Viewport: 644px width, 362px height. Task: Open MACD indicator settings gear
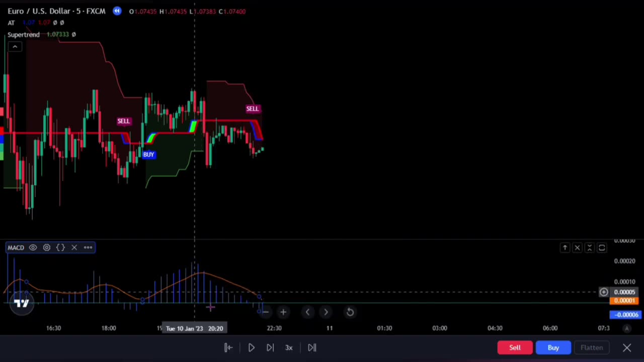[x=47, y=247]
